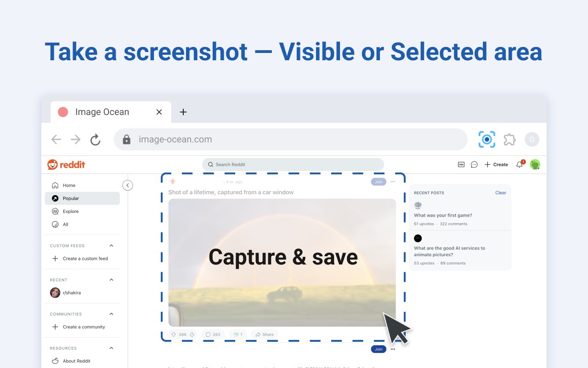This screenshot has width=588, height=368.
Task: Open the browser profile avatar G
Action: pyautogui.click(x=532, y=139)
